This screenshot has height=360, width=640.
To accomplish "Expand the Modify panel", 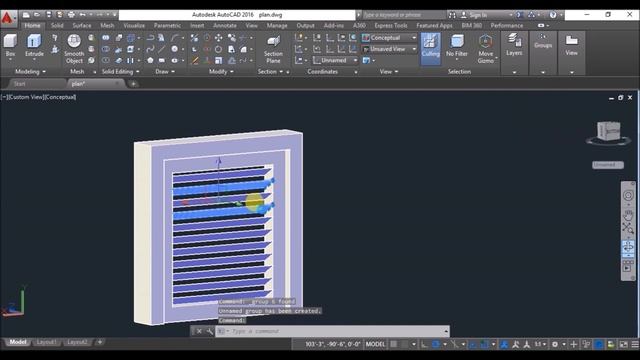I will point(221,71).
